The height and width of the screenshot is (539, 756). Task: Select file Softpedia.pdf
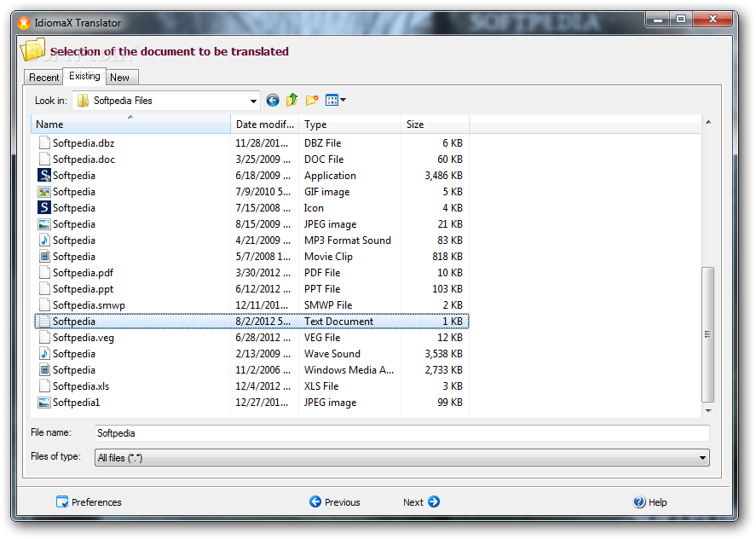coord(83,273)
